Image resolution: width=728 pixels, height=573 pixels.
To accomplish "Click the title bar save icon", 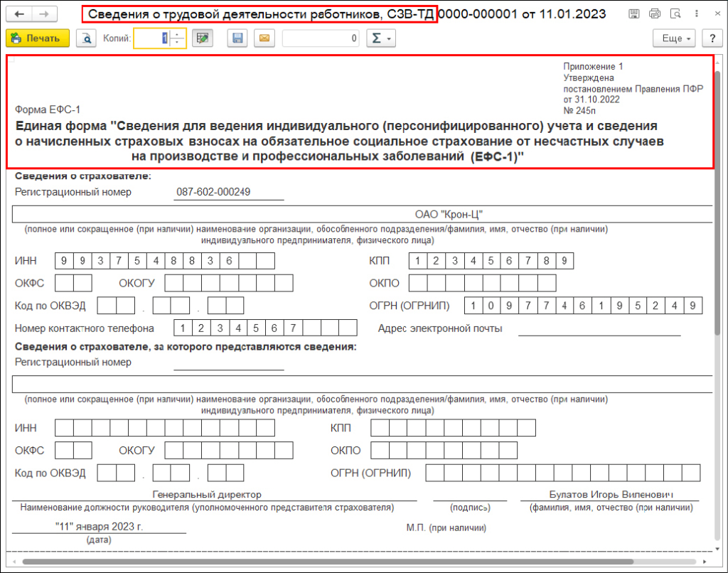I will point(634,14).
